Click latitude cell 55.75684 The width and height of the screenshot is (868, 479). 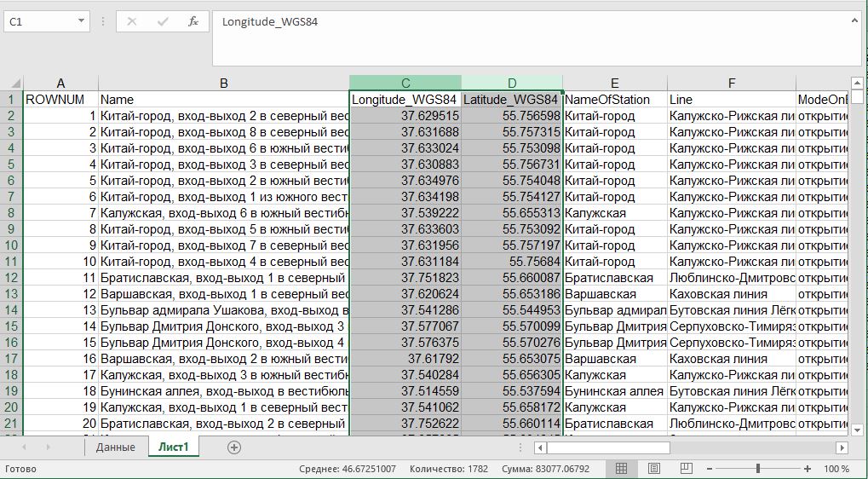(512, 262)
